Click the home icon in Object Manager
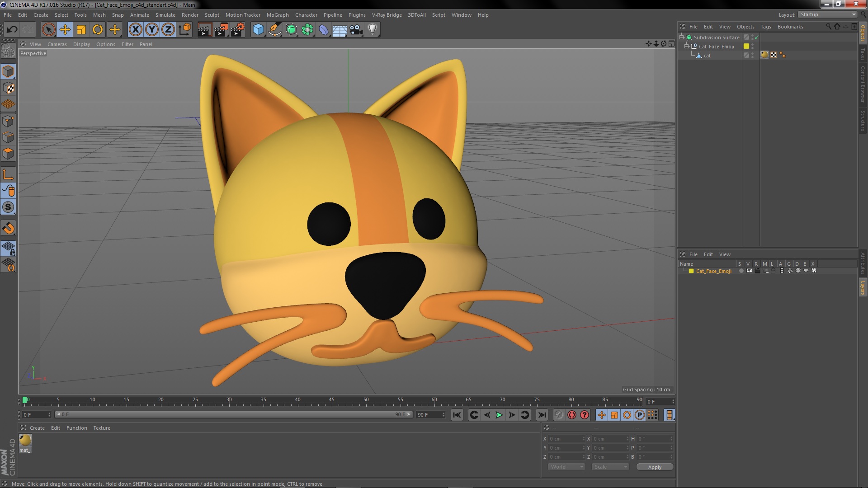The width and height of the screenshot is (868, 488). (x=837, y=27)
